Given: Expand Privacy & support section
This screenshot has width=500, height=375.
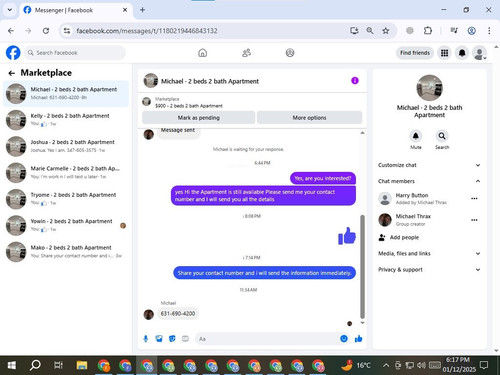Looking at the screenshot, I should [429, 269].
